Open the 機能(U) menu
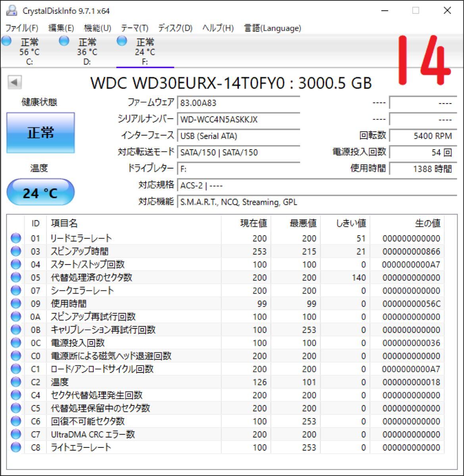464x476 pixels. [98, 28]
